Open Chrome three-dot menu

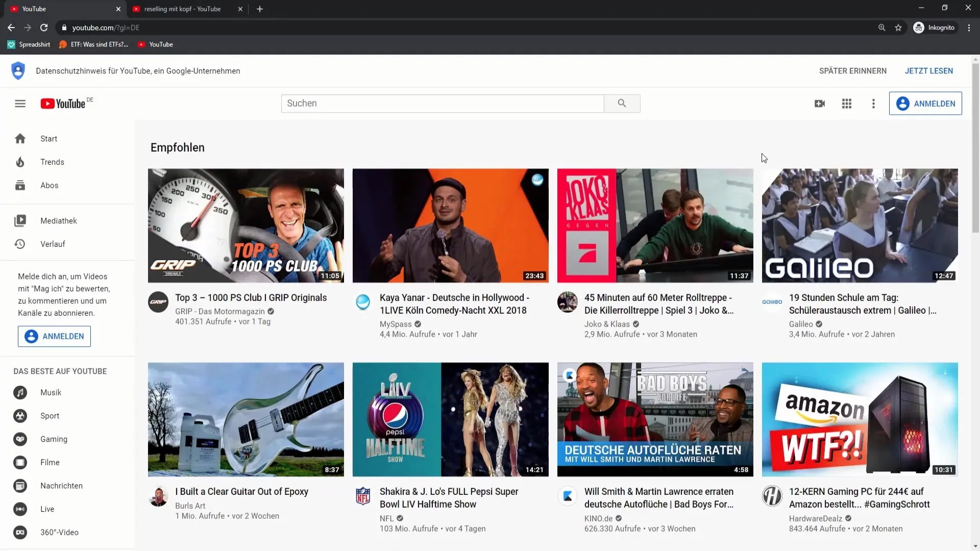pyautogui.click(x=969, y=28)
